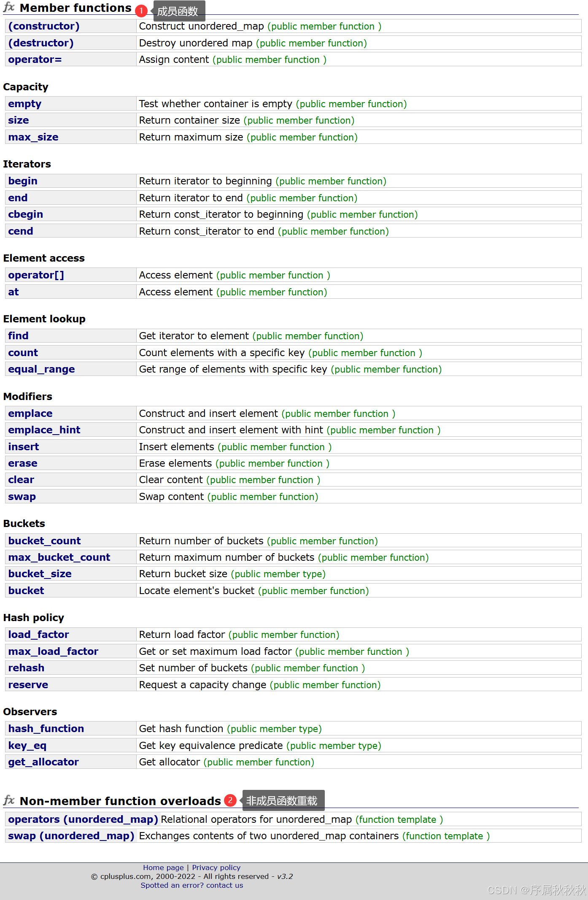Screen dimensions: 588x900
Task: Open the erase modifier link
Action: pyautogui.click(x=23, y=463)
